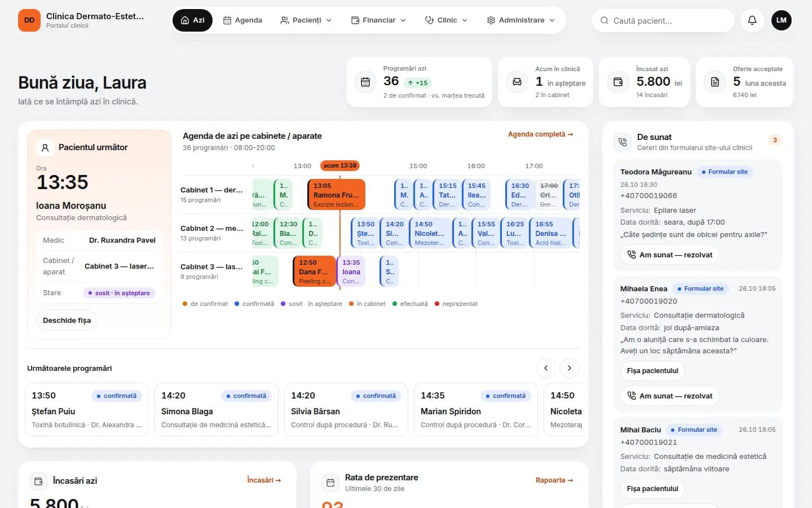Select the 13:05 Ramona Fru... appointment block

(x=336, y=195)
